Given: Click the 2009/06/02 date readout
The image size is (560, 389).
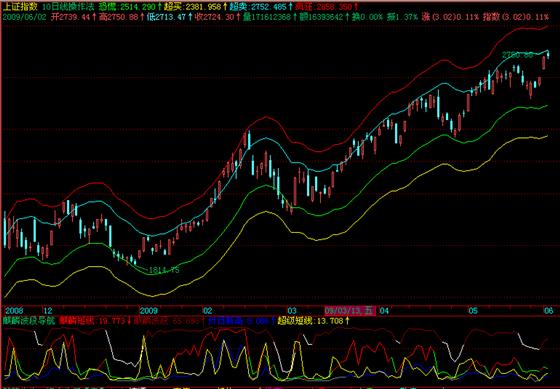Looking at the screenshot, I should (x=24, y=17).
